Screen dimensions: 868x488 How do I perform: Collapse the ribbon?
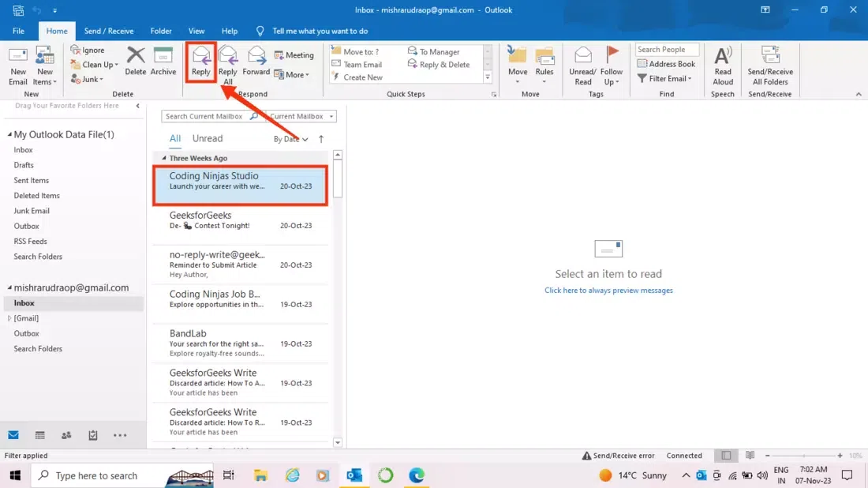coord(859,94)
